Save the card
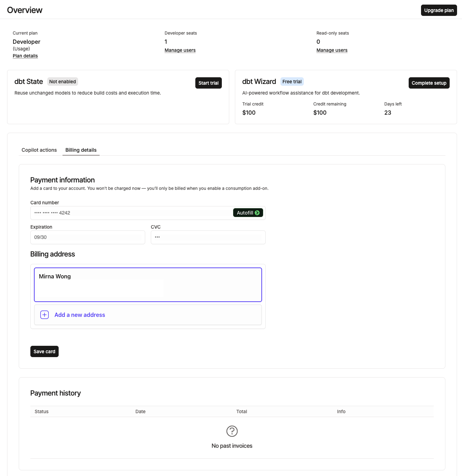Viewport: 462px width, 476px height. [45, 351]
